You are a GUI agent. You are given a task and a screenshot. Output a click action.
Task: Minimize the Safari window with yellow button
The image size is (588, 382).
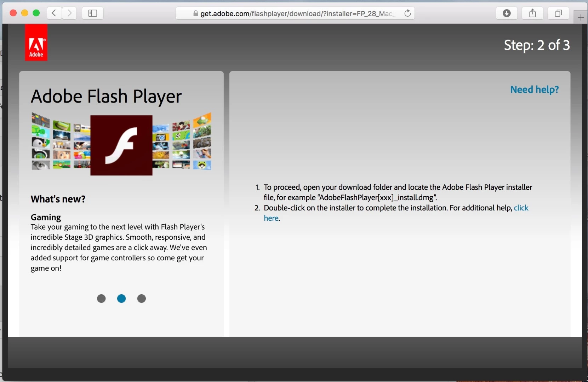point(25,13)
